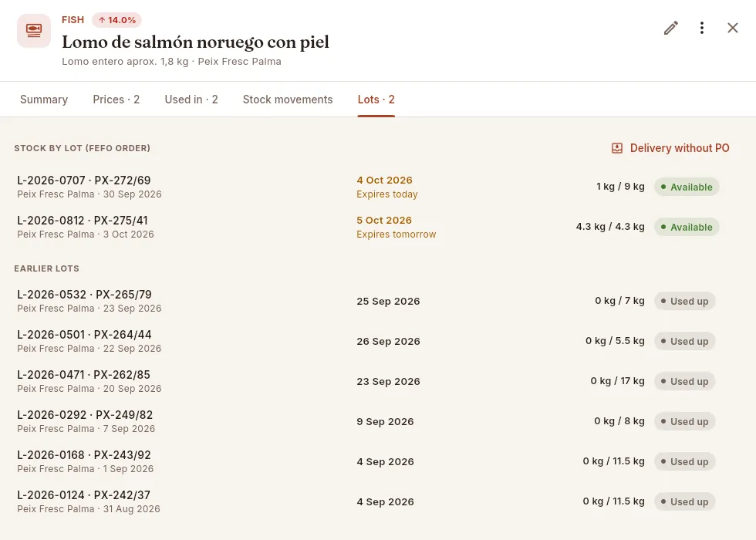Click the Delivery without PO inbox icon
Image resolution: width=756 pixels, height=540 pixels.
pos(616,148)
